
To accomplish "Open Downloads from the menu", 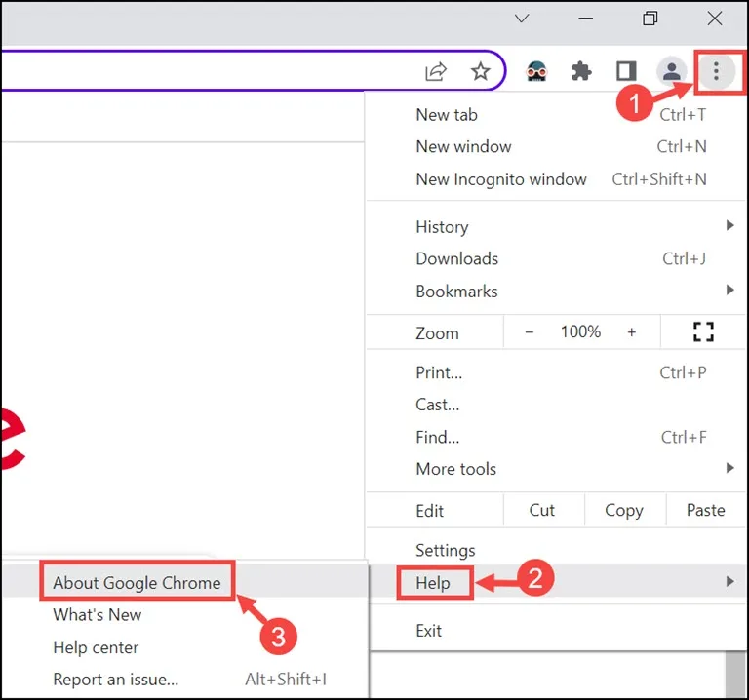I will pyautogui.click(x=557, y=258).
